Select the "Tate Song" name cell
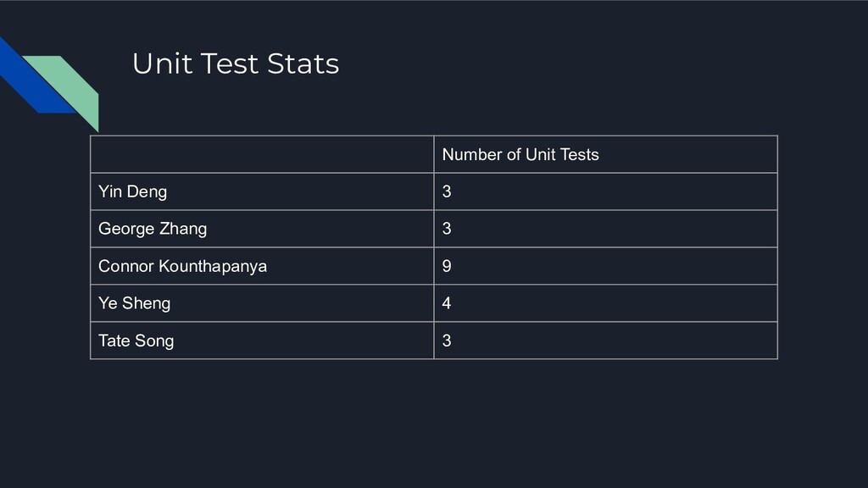Image resolution: width=868 pixels, height=488 pixels. [x=136, y=341]
